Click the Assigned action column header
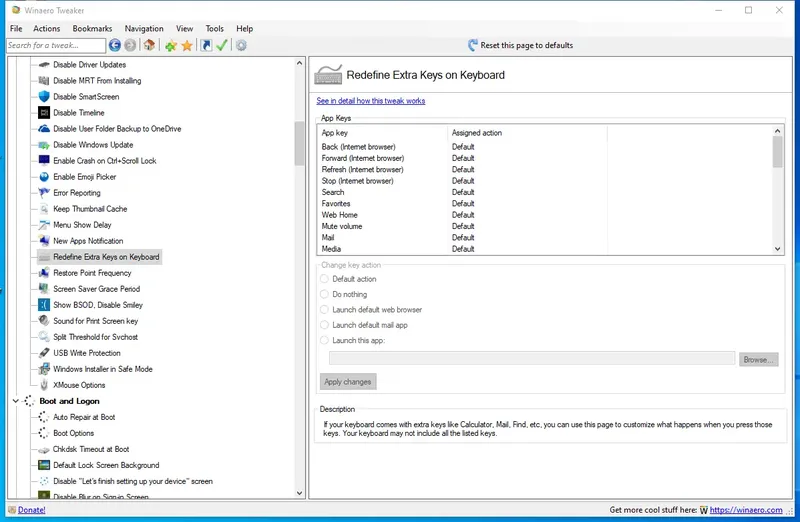Viewport: 800px width, 522px height. [528, 133]
